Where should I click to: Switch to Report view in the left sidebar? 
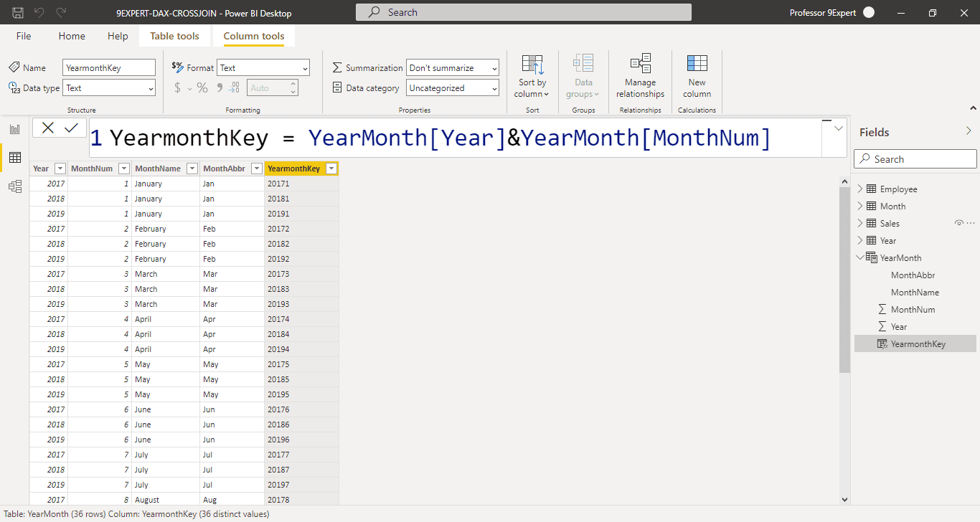pyautogui.click(x=15, y=129)
